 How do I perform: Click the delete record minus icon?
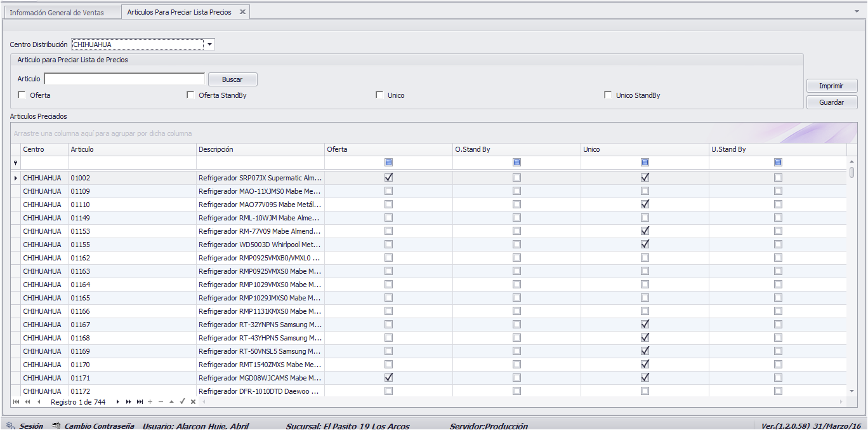pos(161,402)
